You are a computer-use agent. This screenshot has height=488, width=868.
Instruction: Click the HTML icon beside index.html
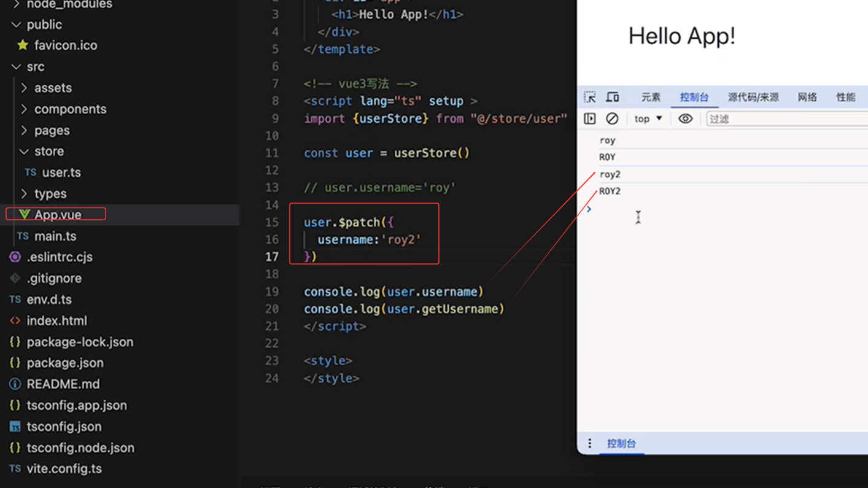[15, 320]
